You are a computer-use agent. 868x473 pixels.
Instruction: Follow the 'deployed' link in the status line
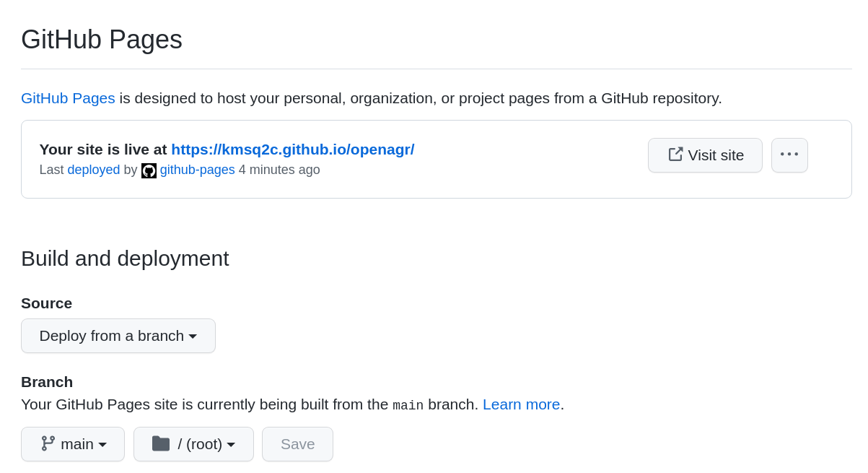coord(94,170)
